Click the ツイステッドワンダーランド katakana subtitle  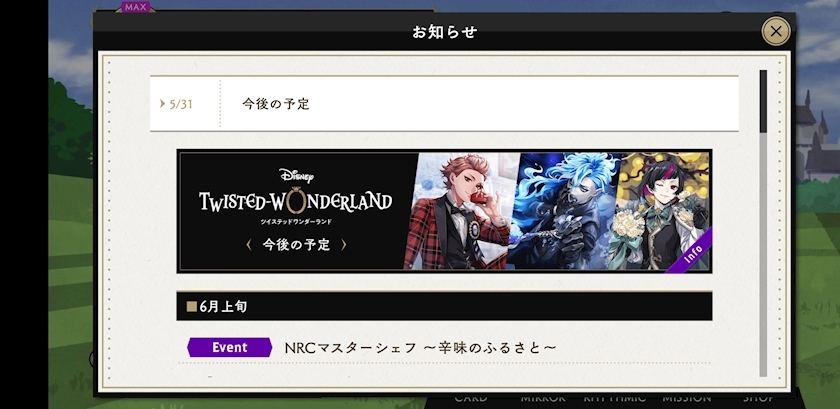[296, 221]
